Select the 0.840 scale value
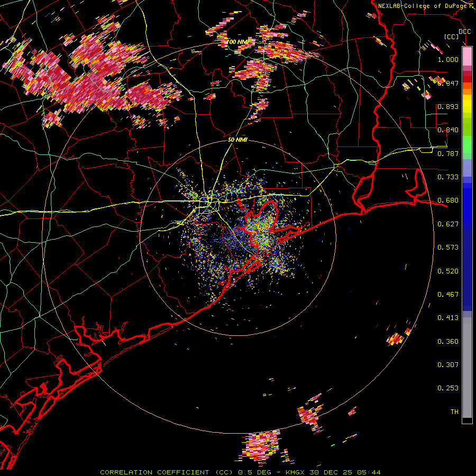This screenshot has width=476, height=476. click(x=448, y=130)
